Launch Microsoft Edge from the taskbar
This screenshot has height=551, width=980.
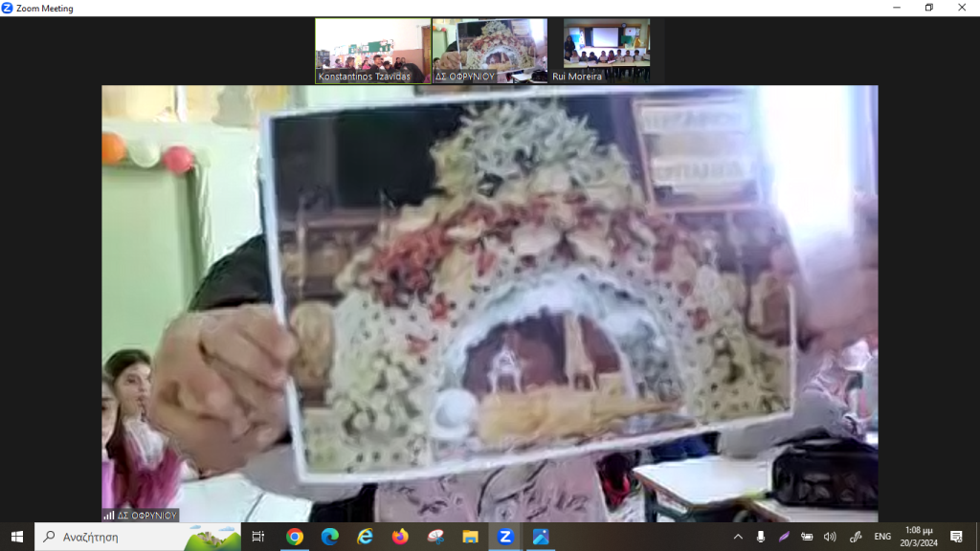coord(330,537)
